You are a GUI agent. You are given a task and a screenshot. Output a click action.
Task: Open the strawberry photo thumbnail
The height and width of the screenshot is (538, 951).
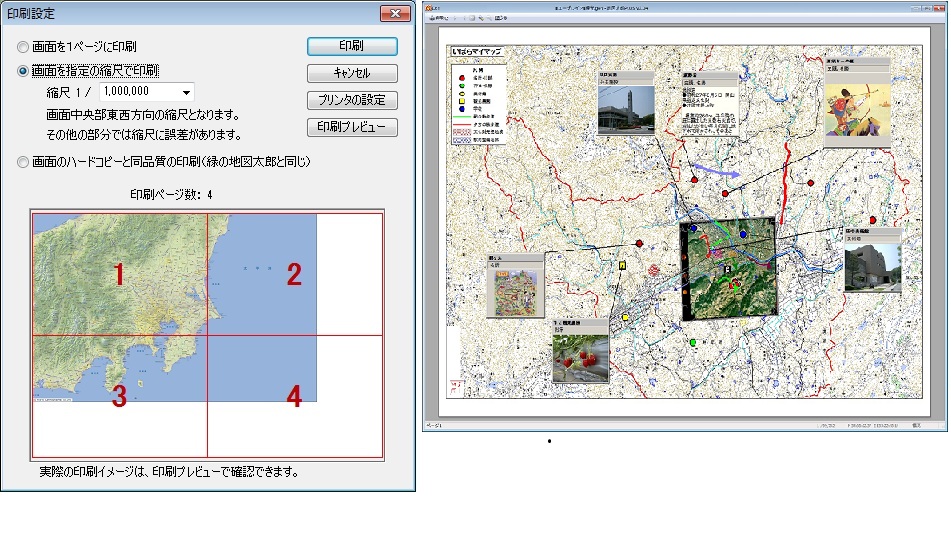pyautogui.click(x=580, y=357)
